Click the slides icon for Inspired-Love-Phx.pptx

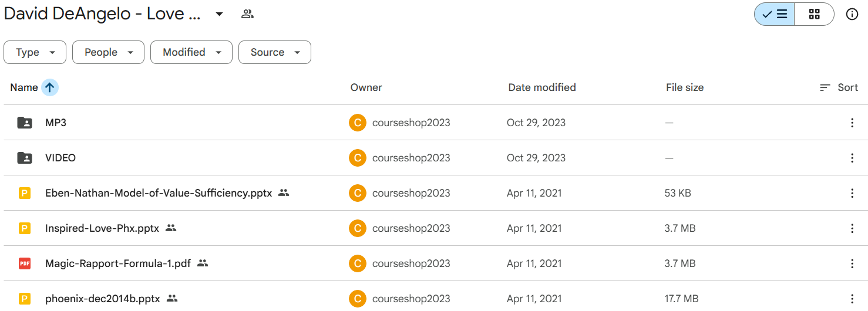click(25, 228)
